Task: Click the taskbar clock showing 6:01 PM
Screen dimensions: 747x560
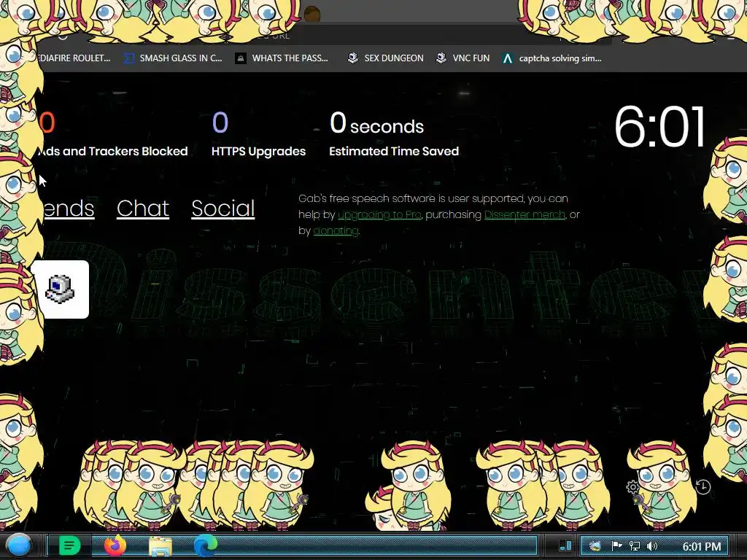Action: 701,546
